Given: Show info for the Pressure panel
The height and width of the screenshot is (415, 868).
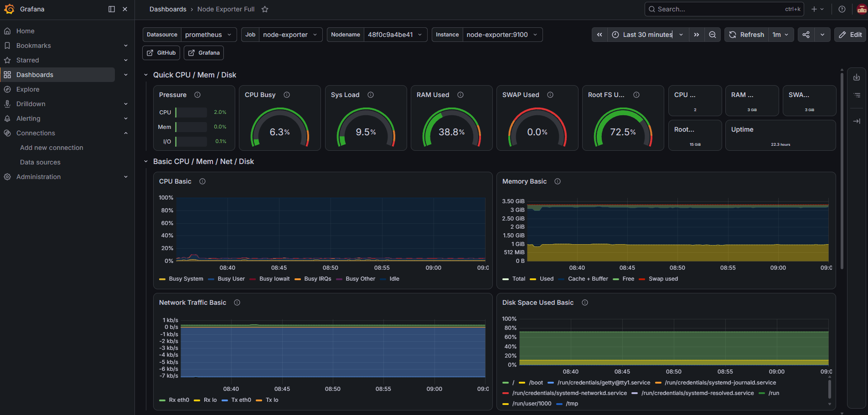Looking at the screenshot, I should [x=197, y=95].
